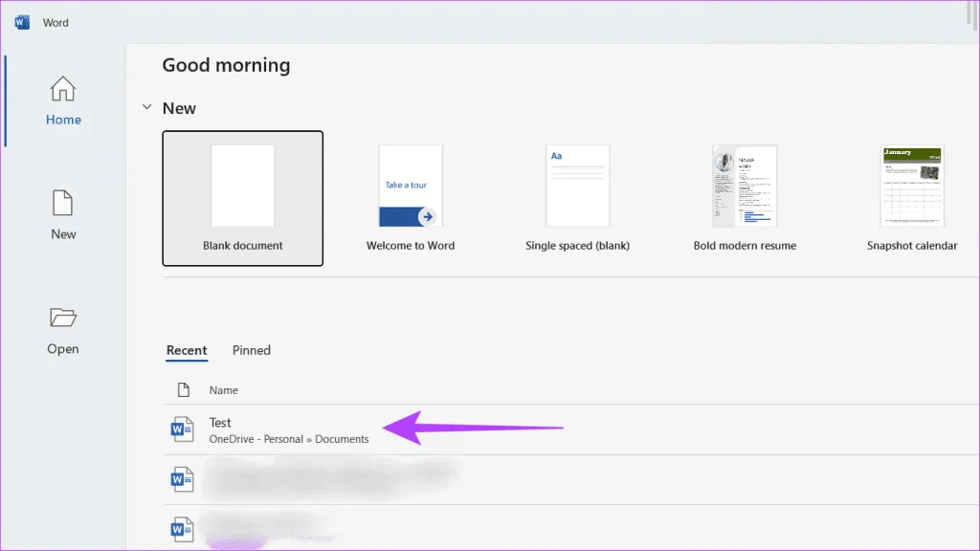Open the Welcome to Word tour template

pos(411,198)
